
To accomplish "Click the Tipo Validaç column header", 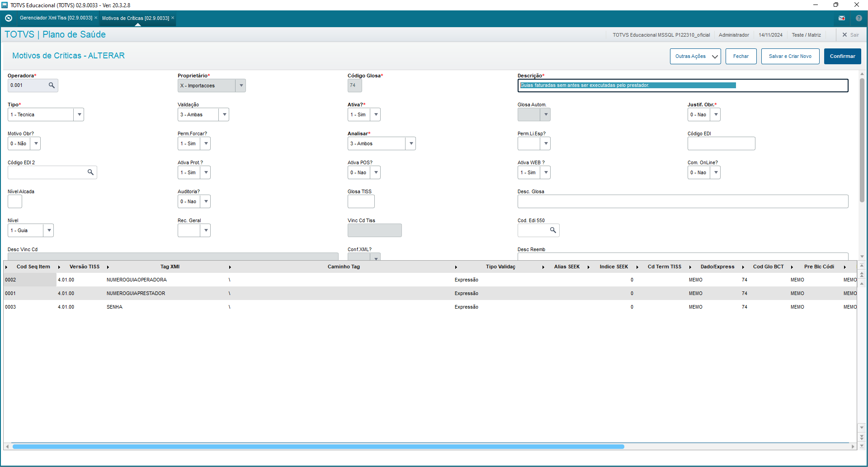I will [500, 267].
